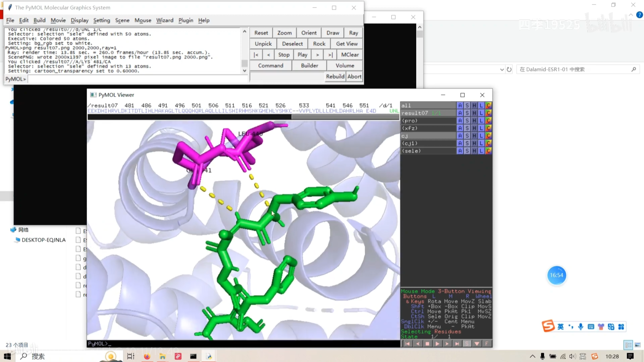Click the Orient button
This screenshot has height=362, width=644.
coord(309,33)
